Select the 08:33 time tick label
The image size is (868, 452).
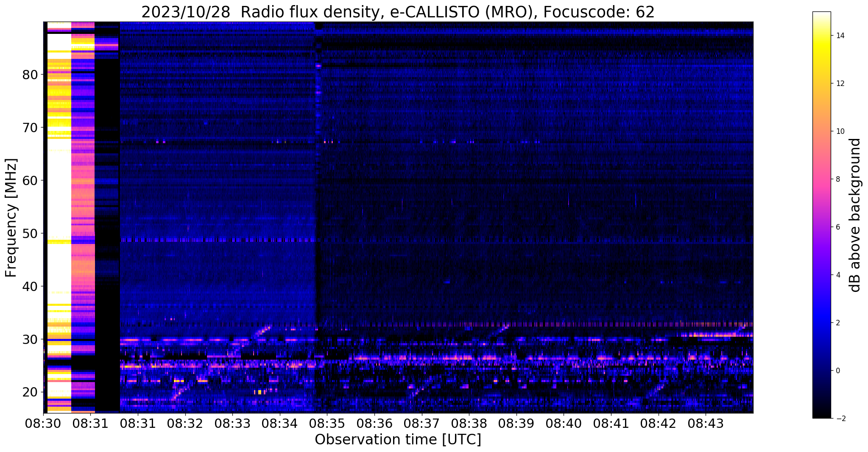232,424
